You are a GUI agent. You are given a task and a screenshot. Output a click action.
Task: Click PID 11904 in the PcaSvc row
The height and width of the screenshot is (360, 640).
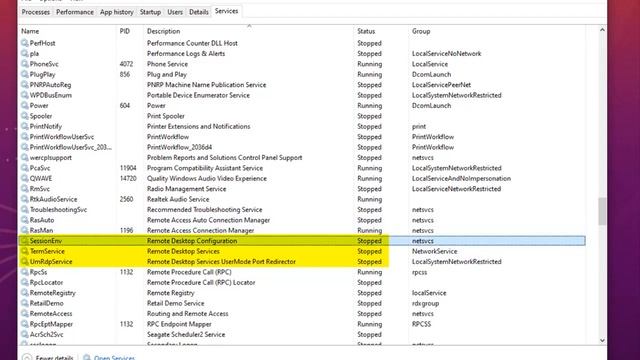click(128, 168)
